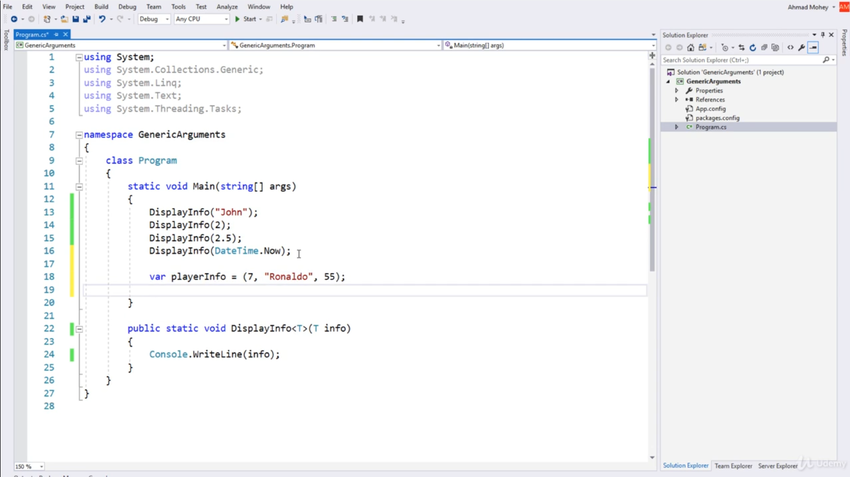Click the Navigate Backward arrow icon
This screenshot has width=850, height=477.
click(14, 19)
